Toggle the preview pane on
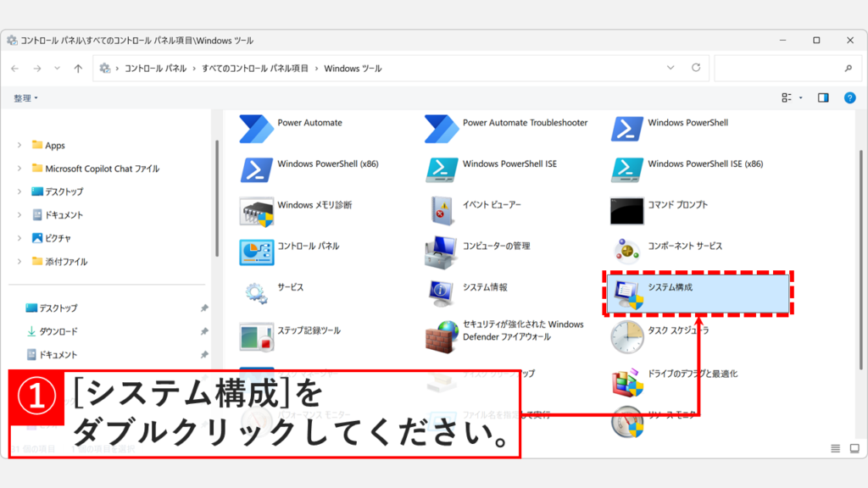 point(822,97)
